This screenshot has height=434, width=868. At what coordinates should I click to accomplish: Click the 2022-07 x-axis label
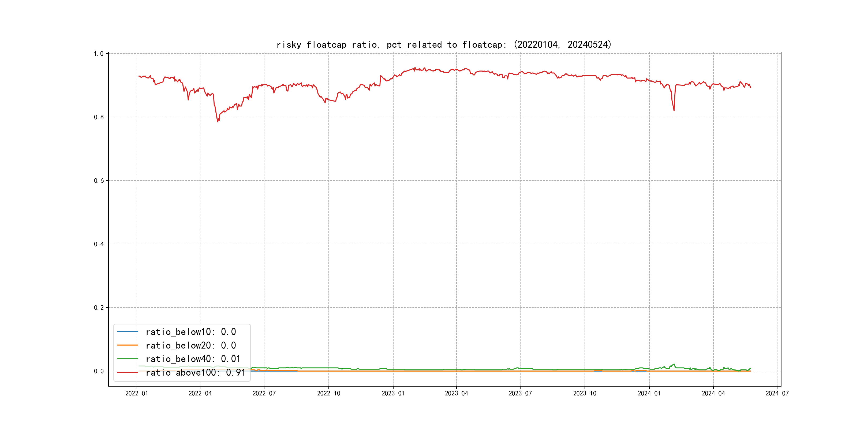pos(264,393)
